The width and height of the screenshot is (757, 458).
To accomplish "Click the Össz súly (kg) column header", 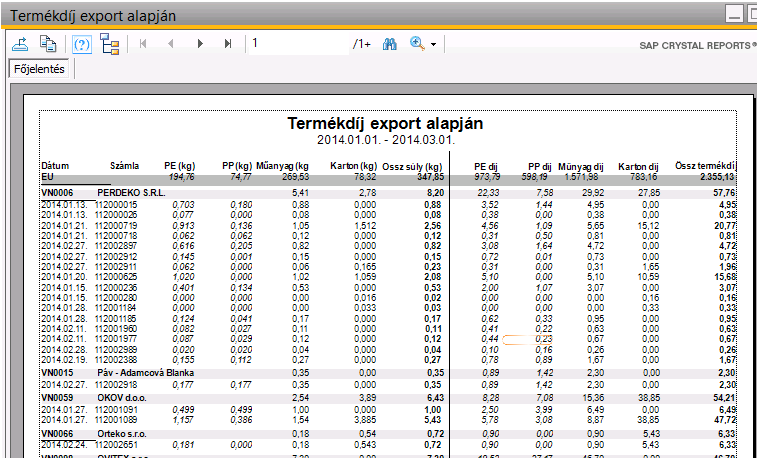I will point(412,167).
